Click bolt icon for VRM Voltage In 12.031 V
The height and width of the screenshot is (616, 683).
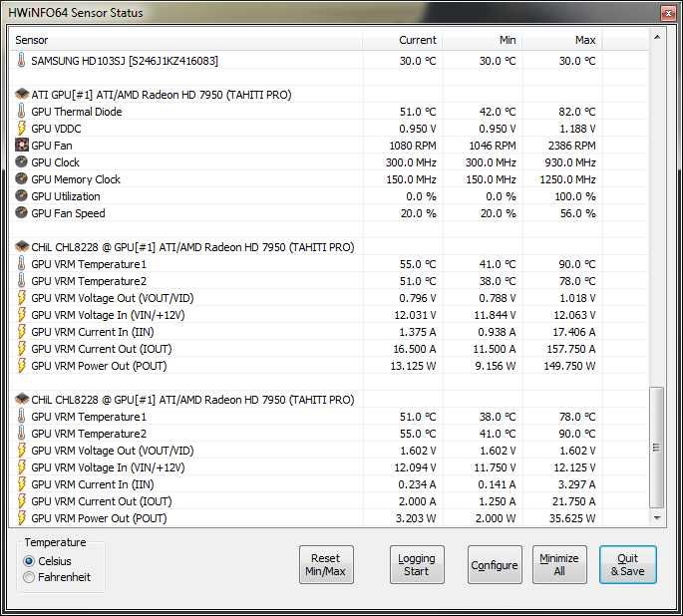(21, 315)
